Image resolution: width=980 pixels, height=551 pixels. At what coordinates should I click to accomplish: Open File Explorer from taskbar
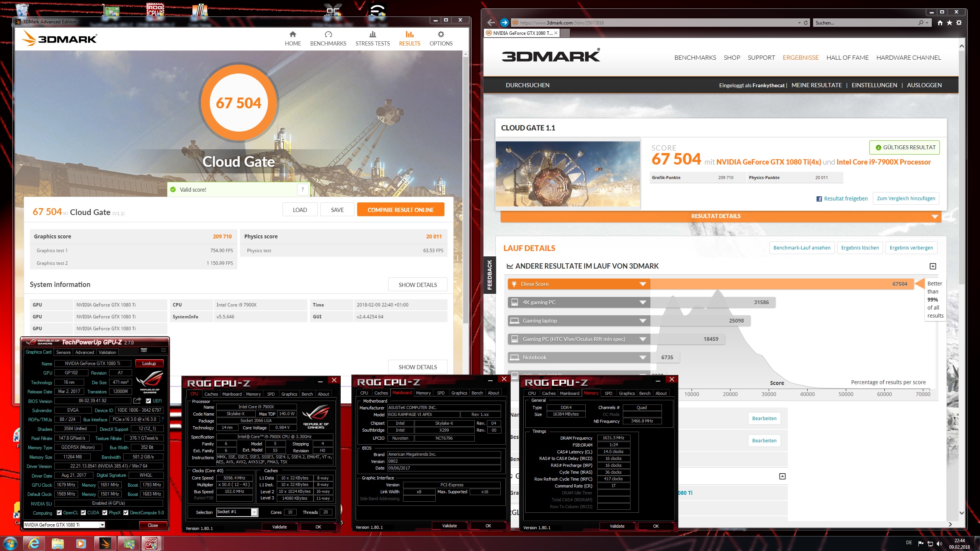pos(58,543)
